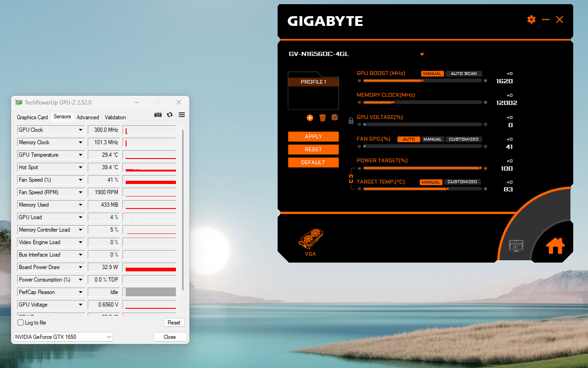Set Target Temp mode to MANUAL
This screenshot has width=588, height=368.
(x=431, y=182)
